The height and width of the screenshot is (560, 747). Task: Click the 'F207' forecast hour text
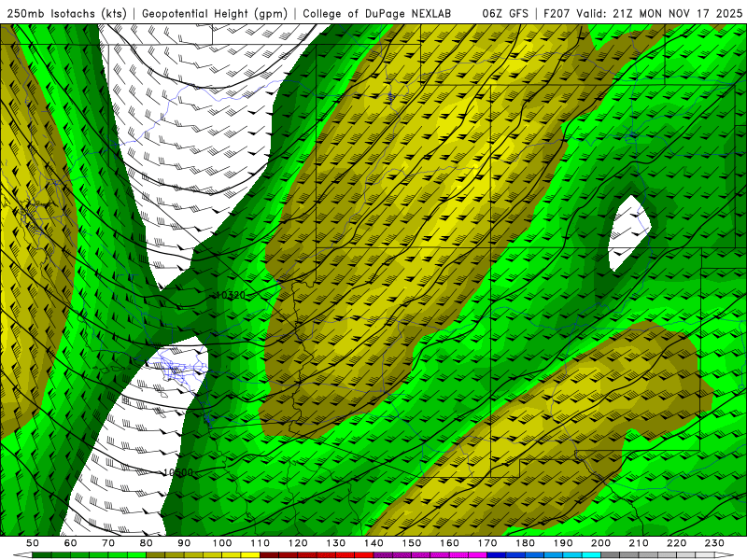click(557, 13)
